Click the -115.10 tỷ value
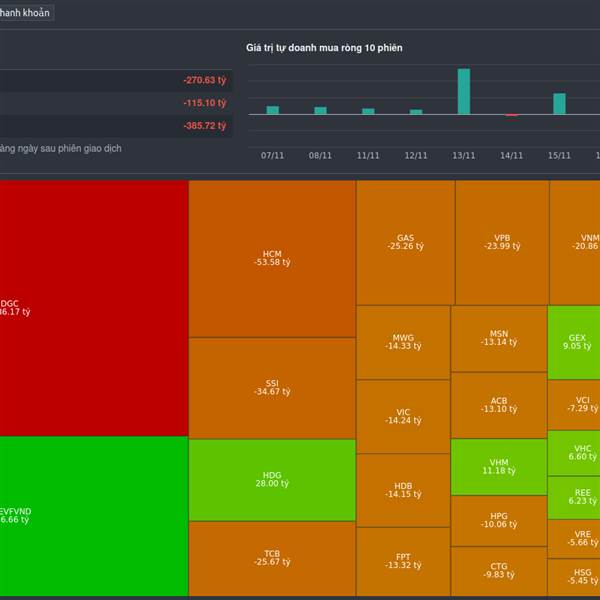600x600 pixels. [205, 103]
